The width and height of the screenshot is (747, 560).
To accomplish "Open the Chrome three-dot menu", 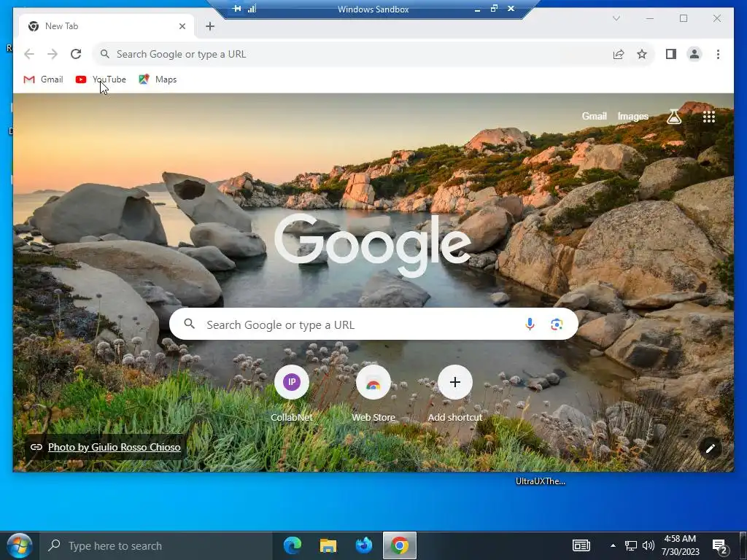I will [718, 54].
